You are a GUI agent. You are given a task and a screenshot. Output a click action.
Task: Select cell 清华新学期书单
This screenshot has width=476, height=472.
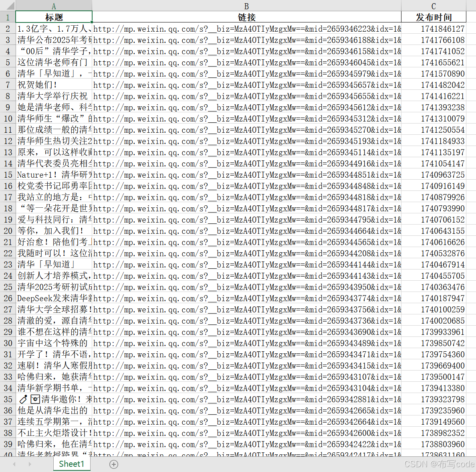(x=54, y=388)
